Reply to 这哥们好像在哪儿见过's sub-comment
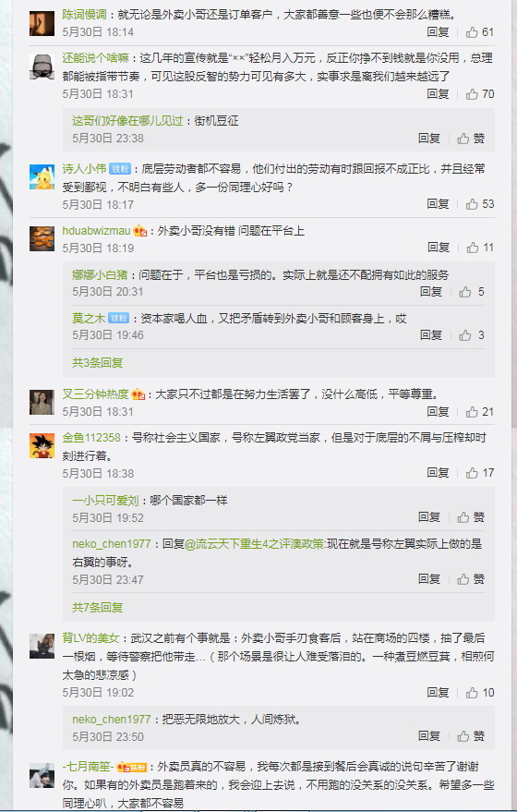 click(429, 139)
